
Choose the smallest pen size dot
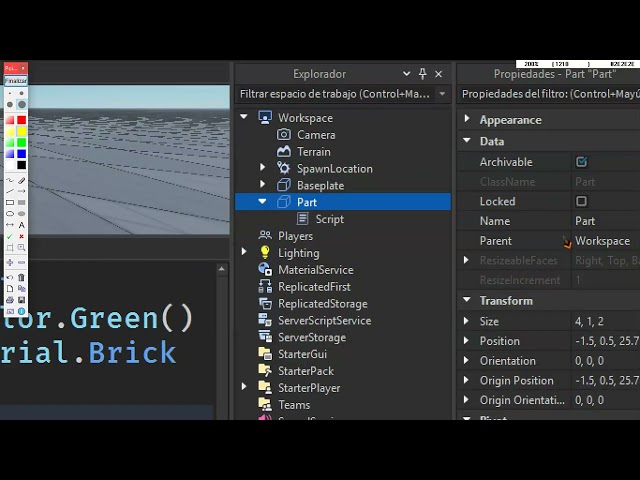click(10, 93)
